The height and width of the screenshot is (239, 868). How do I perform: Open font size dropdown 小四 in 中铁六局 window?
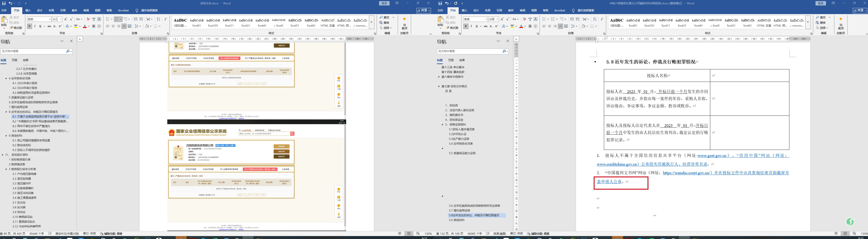tap(497, 19)
